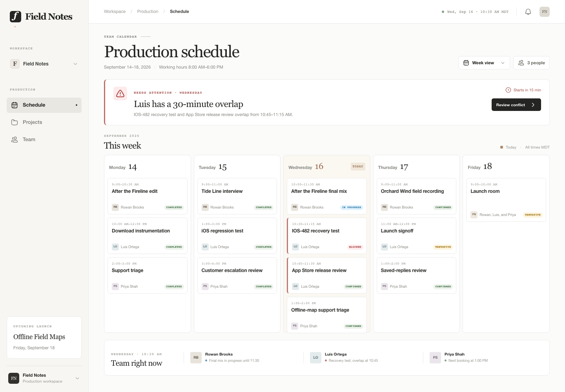Open the Customer escalation review event
565x392 pixels.
(237, 275)
